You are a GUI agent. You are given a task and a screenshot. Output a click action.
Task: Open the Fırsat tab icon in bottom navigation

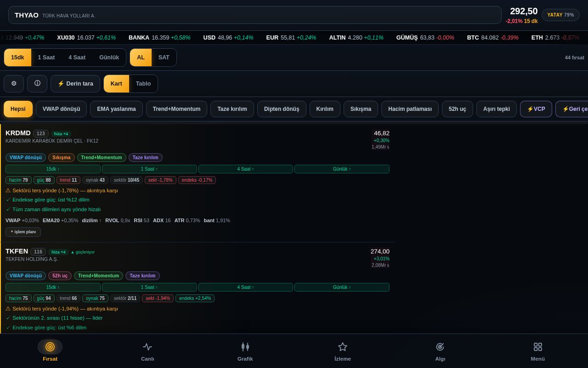(x=50, y=347)
